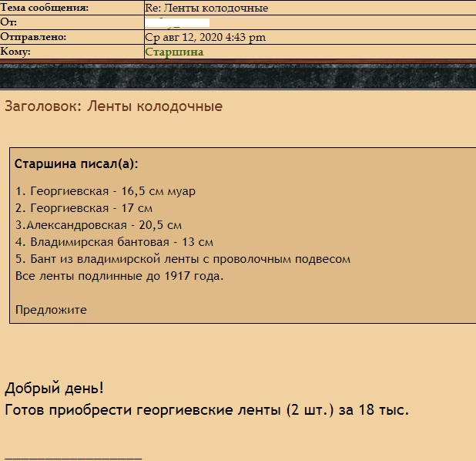Click the sentence Все ленты подлинные до 1917 года
The width and height of the screenshot is (476, 461).
(119, 276)
